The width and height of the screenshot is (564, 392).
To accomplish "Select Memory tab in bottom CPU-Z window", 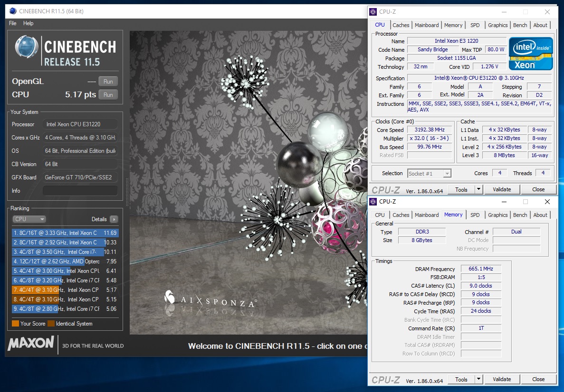I will point(453,215).
